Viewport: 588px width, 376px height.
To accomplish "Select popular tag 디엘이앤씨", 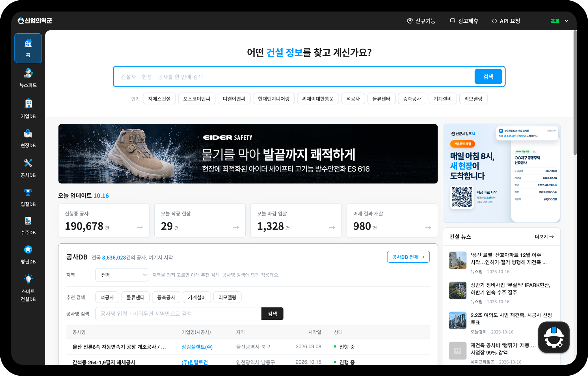I will tap(234, 99).
